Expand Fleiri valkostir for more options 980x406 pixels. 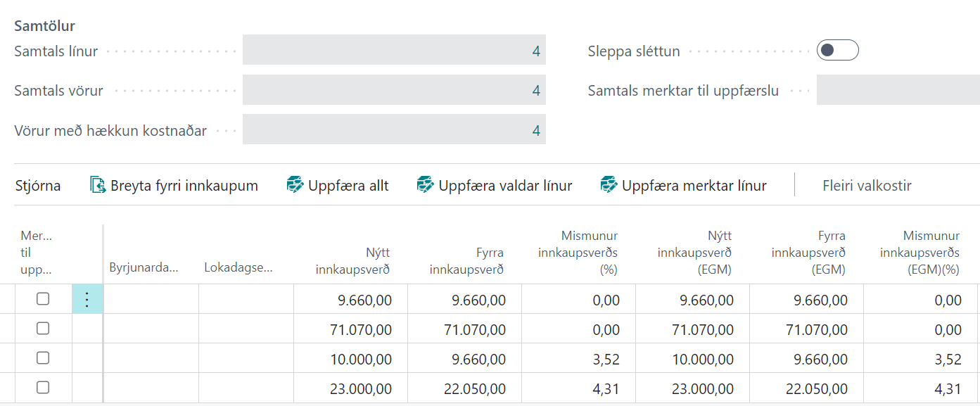pos(867,186)
